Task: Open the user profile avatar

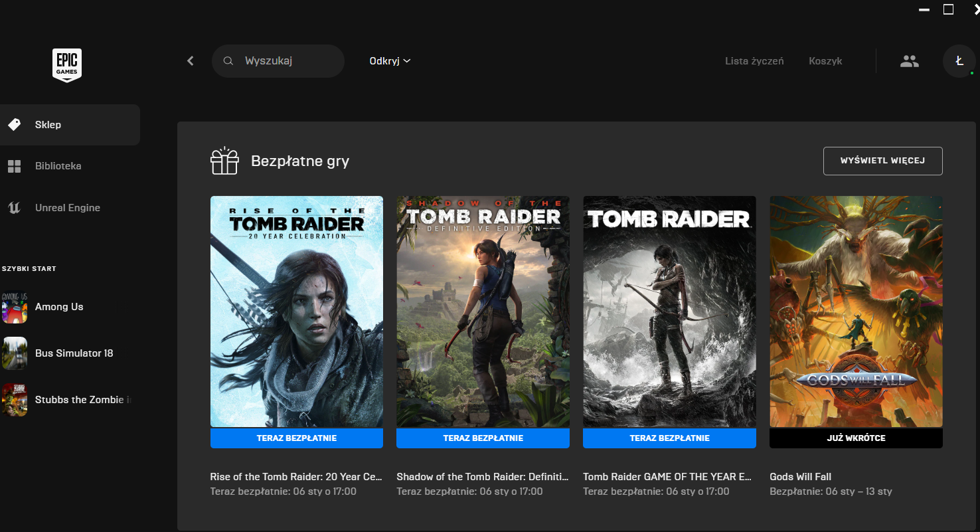Action: [959, 61]
